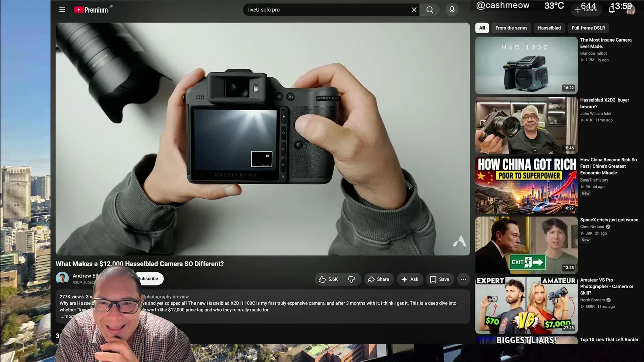
Task: Open the H6D 100C video thumbnail
Action: click(526, 65)
